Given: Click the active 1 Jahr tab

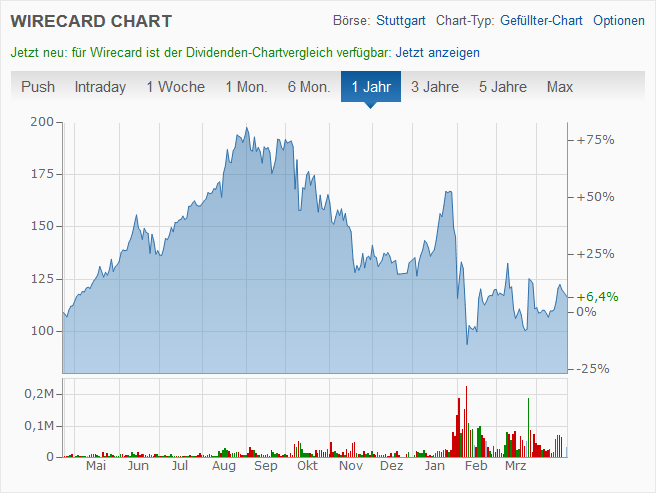Looking at the screenshot, I should pos(370,87).
